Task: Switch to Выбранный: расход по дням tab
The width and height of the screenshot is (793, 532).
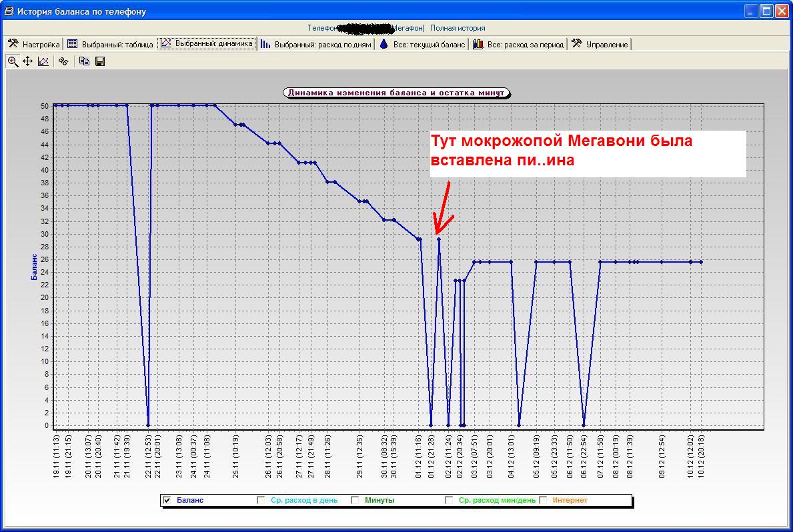Action: pyautogui.click(x=316, y=45)
